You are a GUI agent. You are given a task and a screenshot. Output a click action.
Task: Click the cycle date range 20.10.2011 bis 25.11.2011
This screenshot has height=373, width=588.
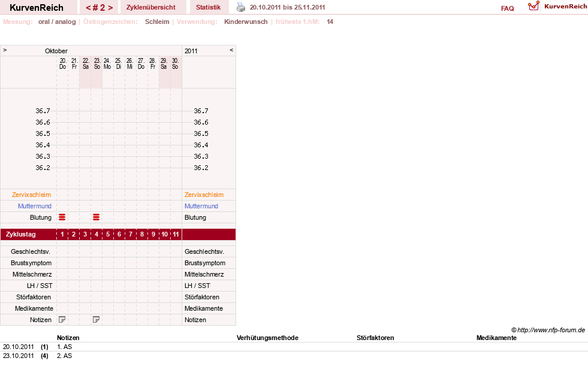pos(287,7)
